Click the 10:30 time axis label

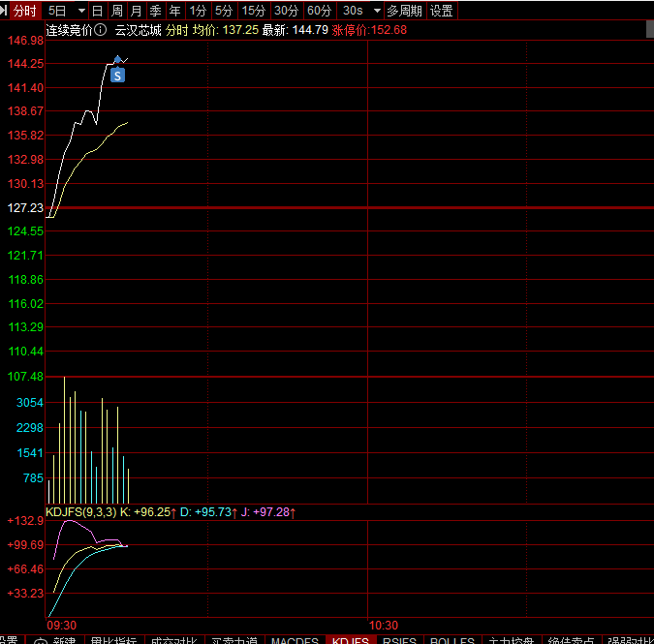click(384, 626)
